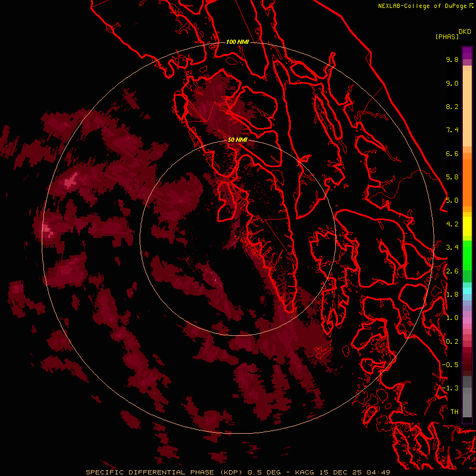Click the 15 DEC 25 date in the caption
Image resolution: width=476 pixels, height=476 pixels.
point(341,472)
